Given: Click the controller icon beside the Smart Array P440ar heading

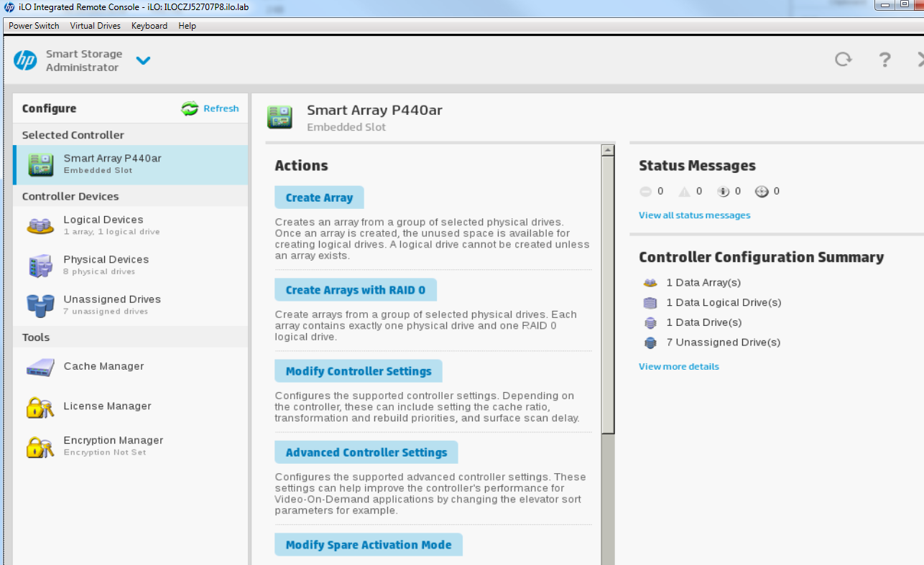Looking at the screenshot, I should point(279,117).
